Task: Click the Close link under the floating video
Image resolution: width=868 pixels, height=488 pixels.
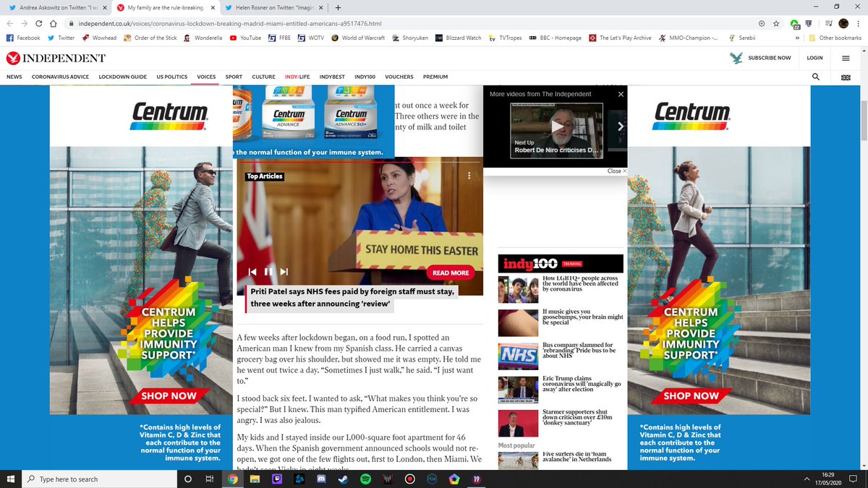Action: tap(616, 171)
